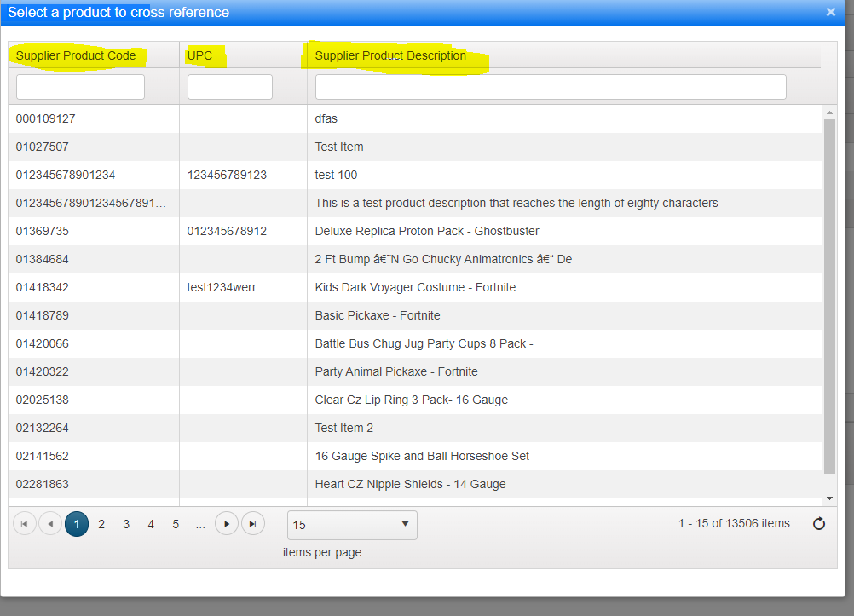Click the dialog title 'Select a product to cross reference'

(x=118, y=13)
